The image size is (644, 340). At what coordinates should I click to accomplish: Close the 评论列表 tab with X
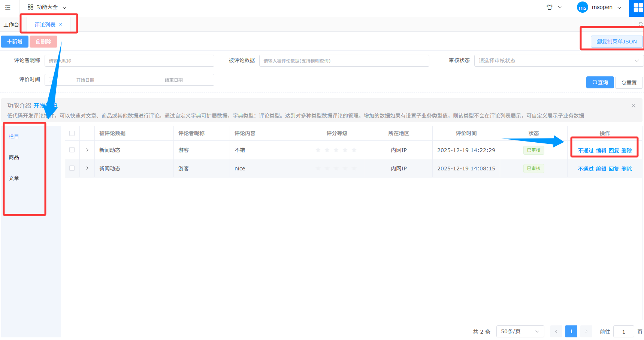click(x=61, y=24)
